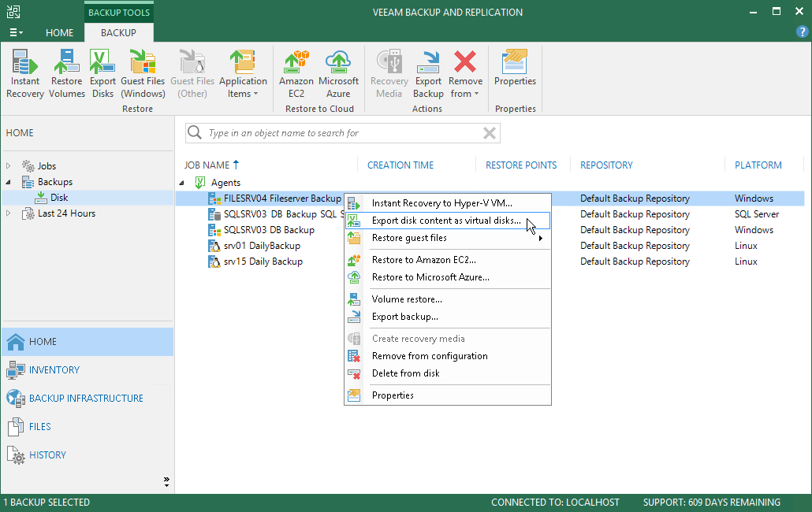Expand the Jobs tree node
Screen dimensions: 812x512
point(8,166)
